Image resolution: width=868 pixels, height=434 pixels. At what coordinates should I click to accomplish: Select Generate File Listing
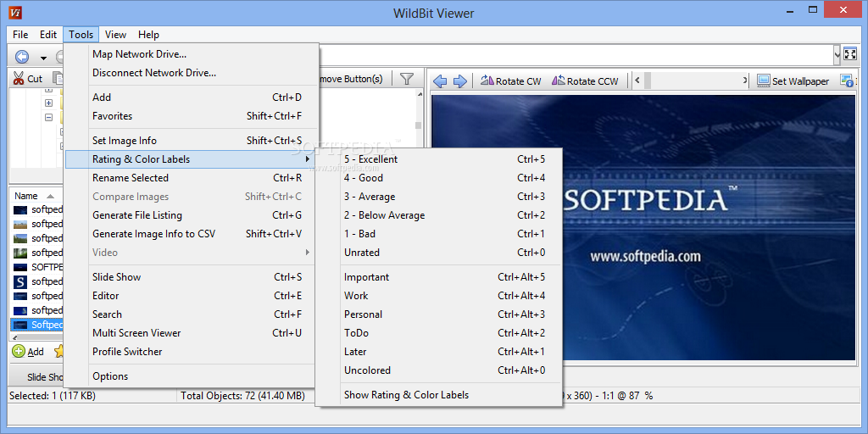click(x=192, y=215)
